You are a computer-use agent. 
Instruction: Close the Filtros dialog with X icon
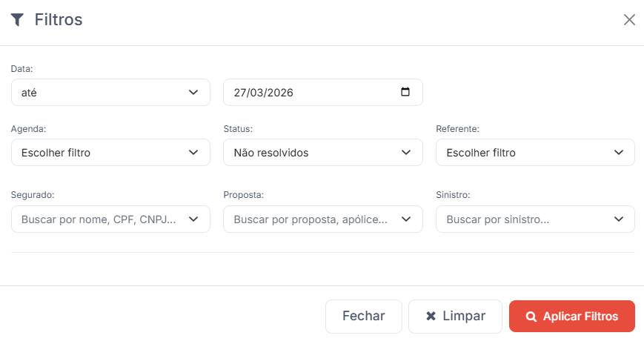pyautogui.click(x=629, y=20)
